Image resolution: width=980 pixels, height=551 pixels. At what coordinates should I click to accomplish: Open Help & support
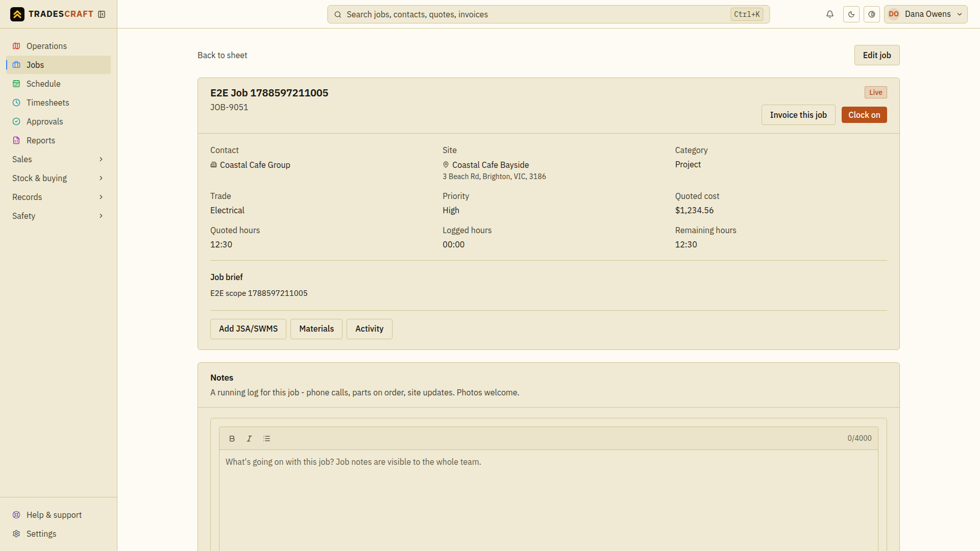click(58, 515)
